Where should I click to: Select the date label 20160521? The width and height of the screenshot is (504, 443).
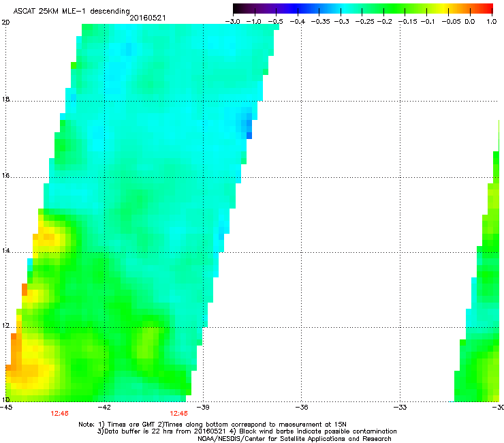point(148,18)
